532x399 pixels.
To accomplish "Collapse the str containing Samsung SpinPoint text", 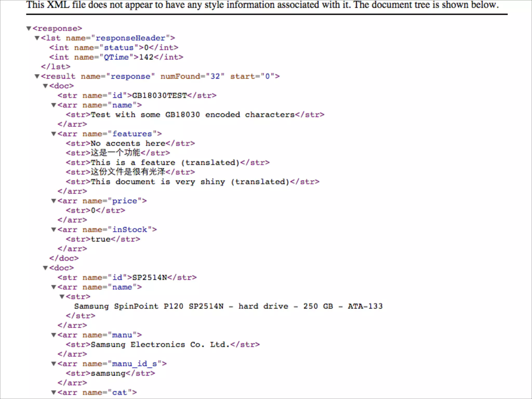I will (x=62, y=296).
